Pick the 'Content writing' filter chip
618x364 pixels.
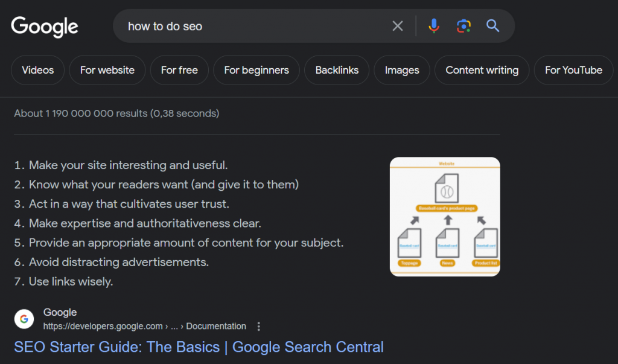click(x=482, y=70)
